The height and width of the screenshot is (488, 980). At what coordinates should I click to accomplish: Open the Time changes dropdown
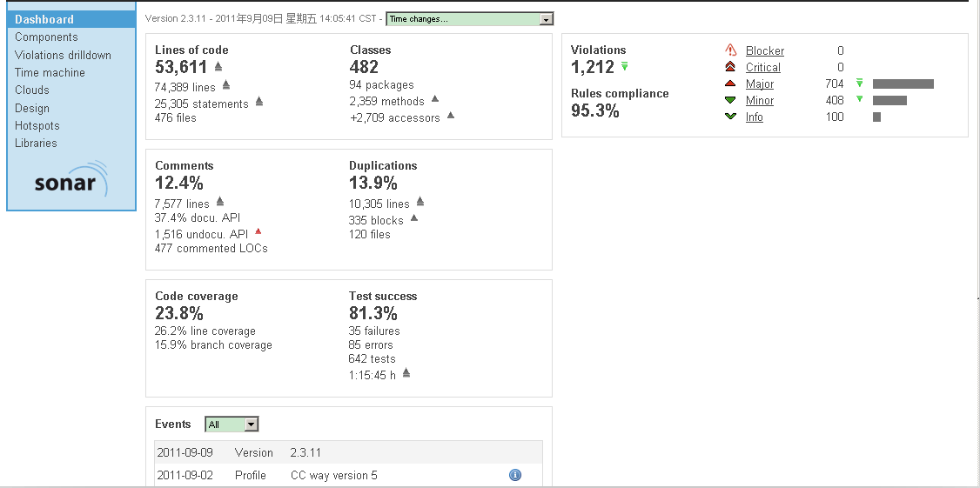pyautogui.click(x=469, y=19)
